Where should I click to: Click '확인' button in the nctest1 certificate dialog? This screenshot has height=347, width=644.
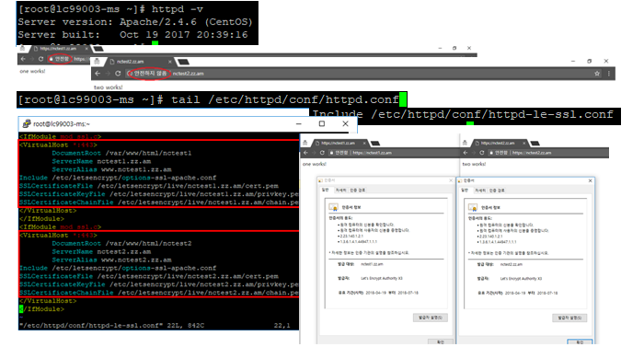[x=441, y=341]
